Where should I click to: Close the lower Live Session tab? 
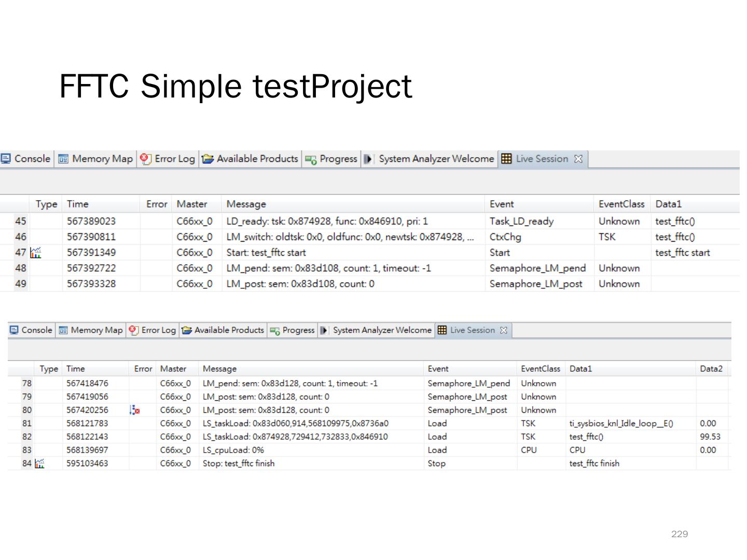click(503, 330)
